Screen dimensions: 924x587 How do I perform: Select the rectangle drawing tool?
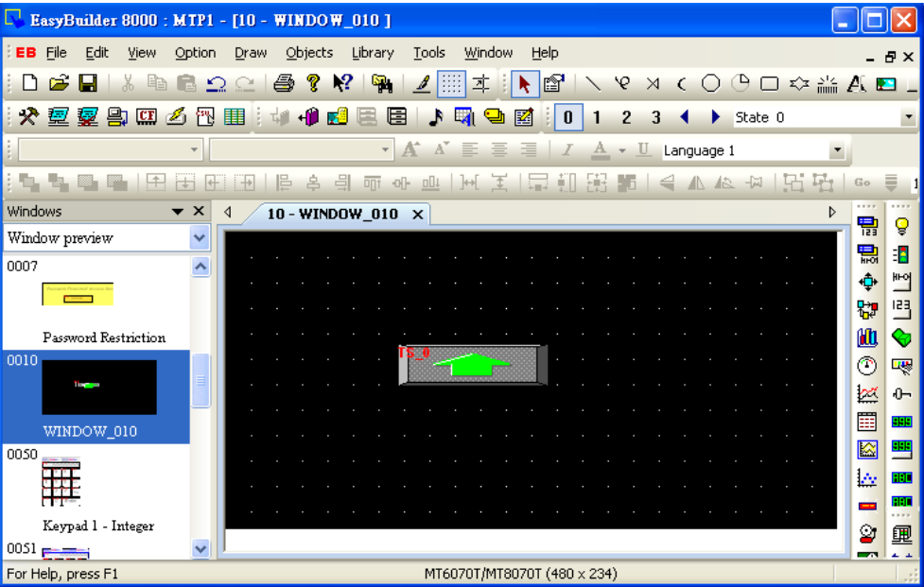tap(769, 83)
